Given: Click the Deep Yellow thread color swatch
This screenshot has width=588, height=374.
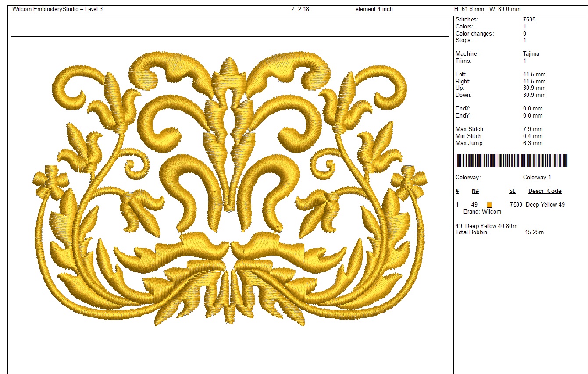Looking at the screenshot, I should click(x=489, y=205).
